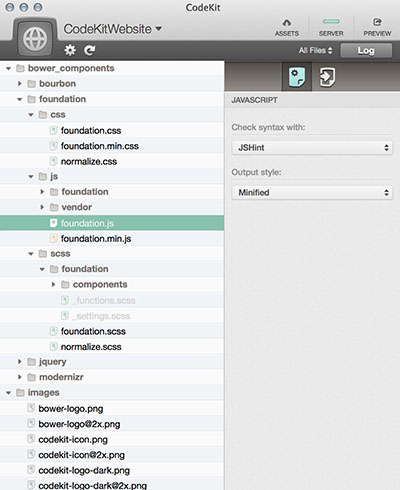Screen dimensions: 400x490
Task: Click the components folder icon
Action: 65,284
